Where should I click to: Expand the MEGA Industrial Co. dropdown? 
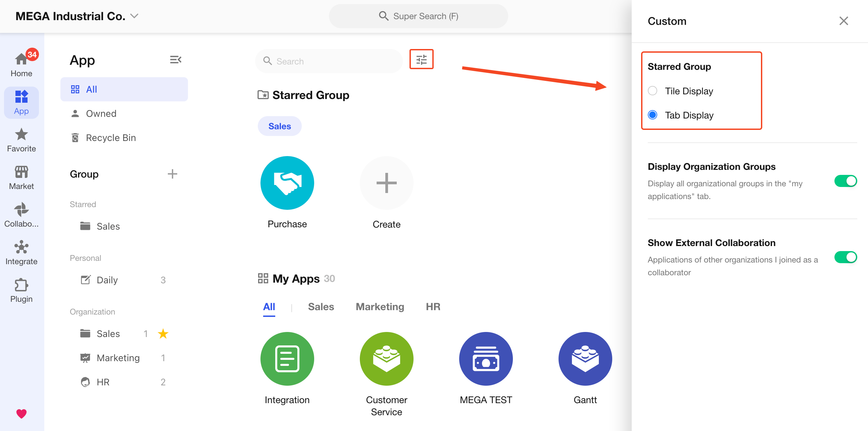tap(135, 16)
